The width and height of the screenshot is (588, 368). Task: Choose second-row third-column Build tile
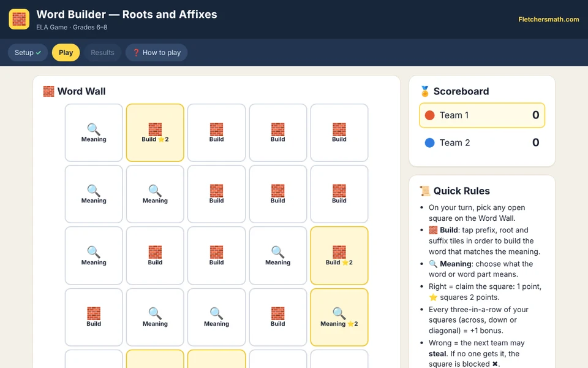(x=216, y=194)
